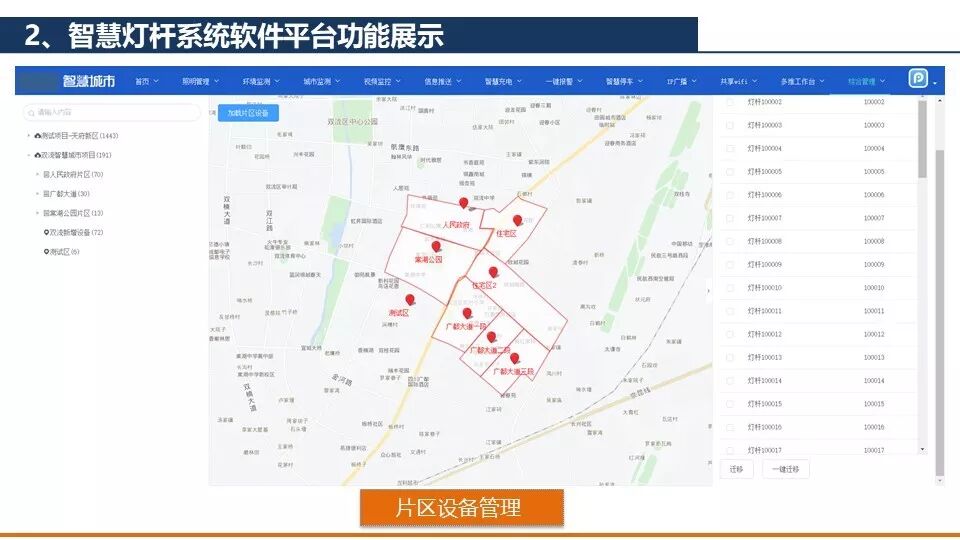Viewport: 960px width, 540px height.
Task: Click the location pin icon of 双流新增设备
Action: coord(46,233)
